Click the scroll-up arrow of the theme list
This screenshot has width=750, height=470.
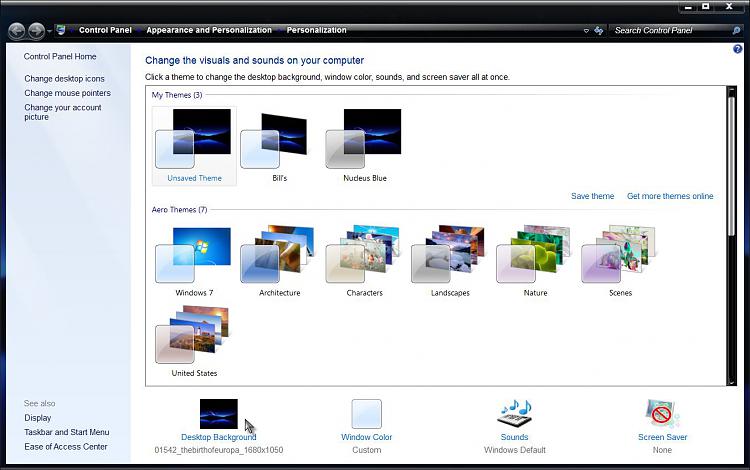click(x=731, y=90)
